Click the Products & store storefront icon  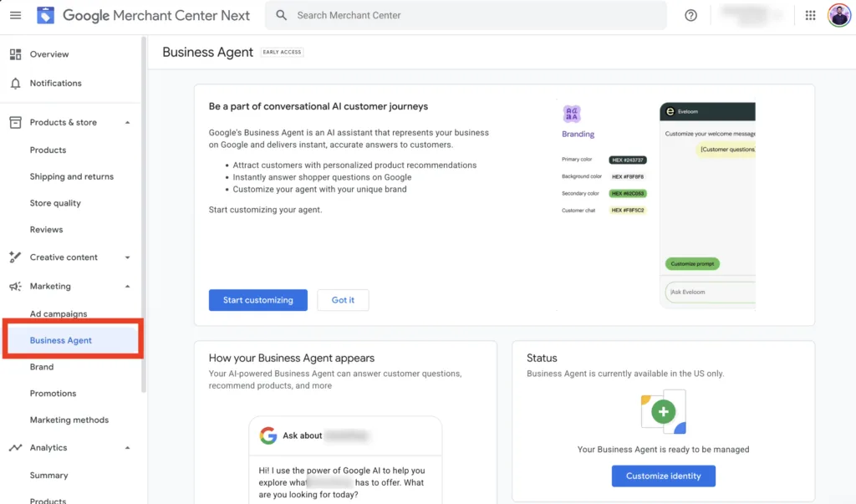coord(15,122)
